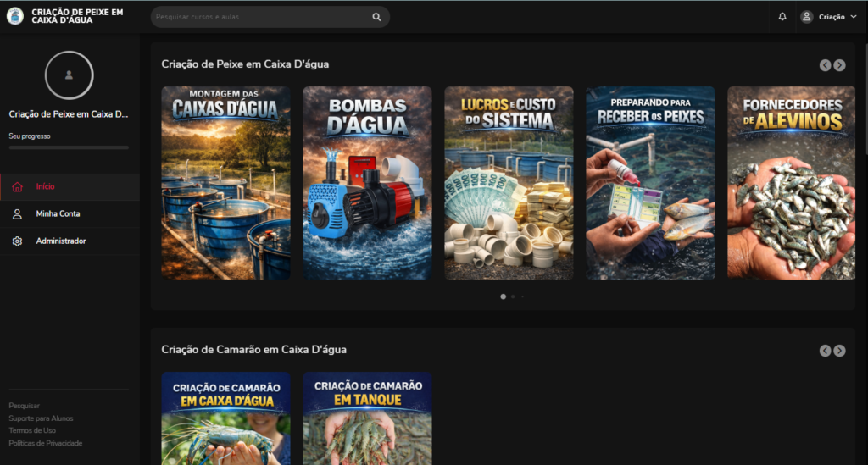Advance the shrimp course carousel to the right

click(839, 351)
